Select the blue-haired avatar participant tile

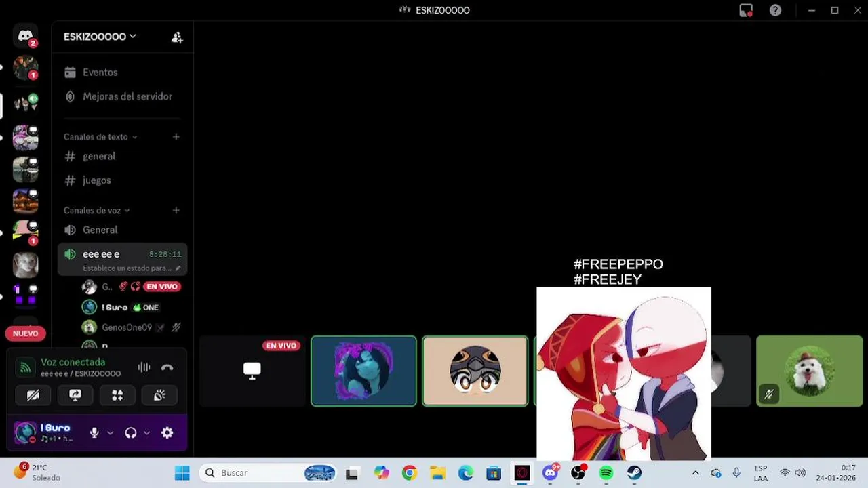(x=363, y=371)
